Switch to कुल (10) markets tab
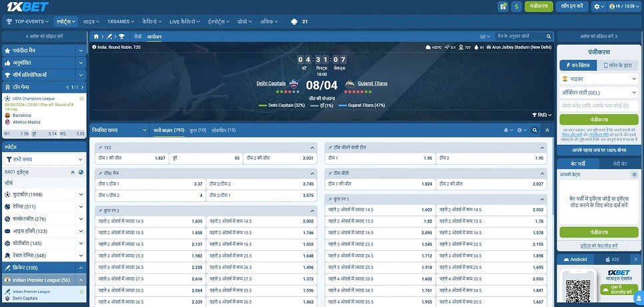The width and height of the screenshot is (644, 307). coord(198,130)
